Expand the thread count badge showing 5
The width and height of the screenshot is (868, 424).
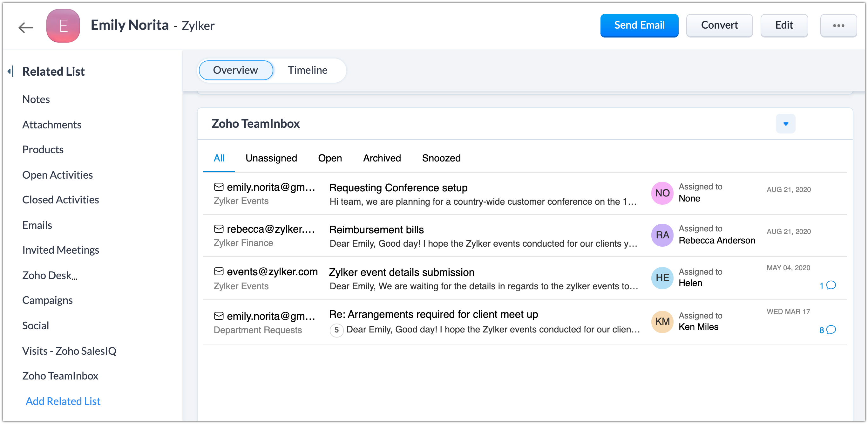click(x=336, y=330)
